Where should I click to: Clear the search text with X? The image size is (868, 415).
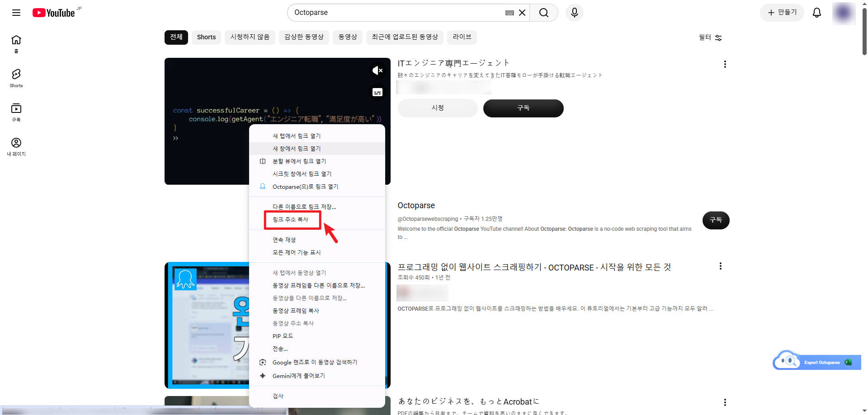tap(522, 13)
